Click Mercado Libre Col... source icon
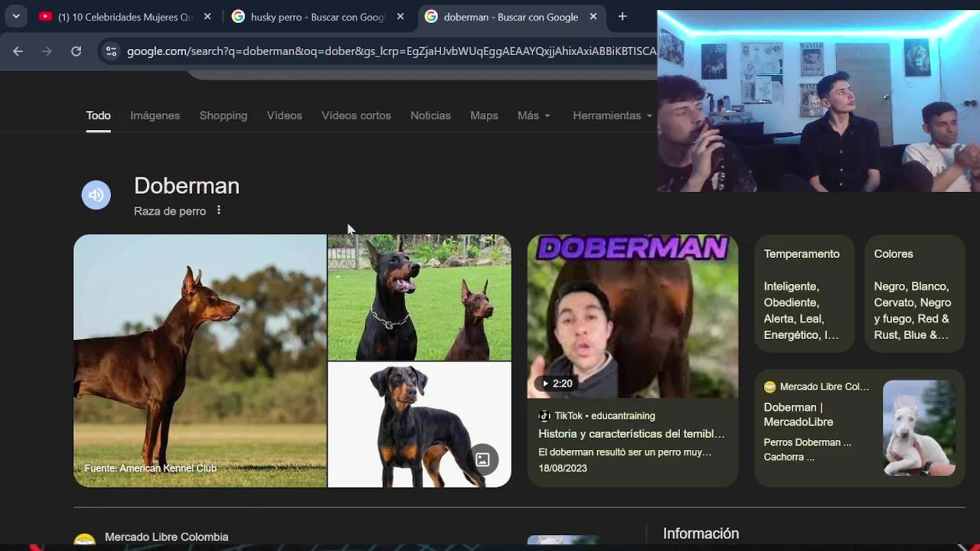Viewport: 980px width, 551px height. (769, 386)
